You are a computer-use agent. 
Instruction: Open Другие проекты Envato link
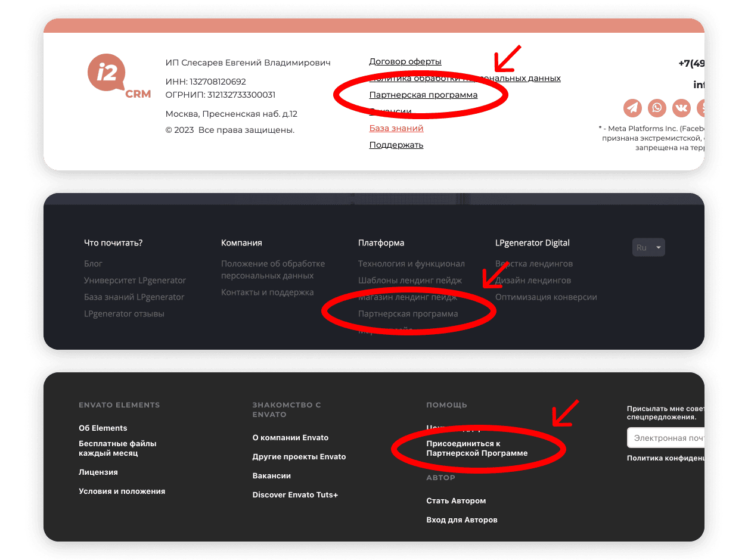(x=299, y=456)
